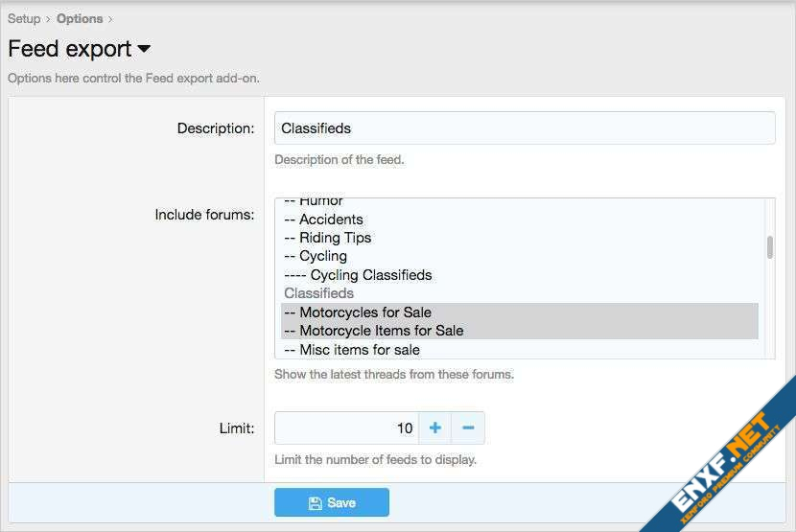Image resolution: width=796 pixels, height=532 pixels.
Task: Click inside the Description text field
Action: click(525, 128)
